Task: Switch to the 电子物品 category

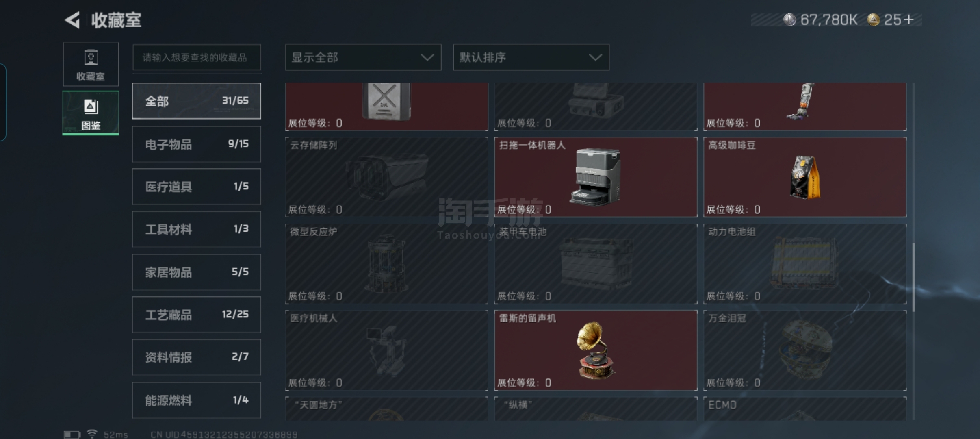Action: pos(197,144)
